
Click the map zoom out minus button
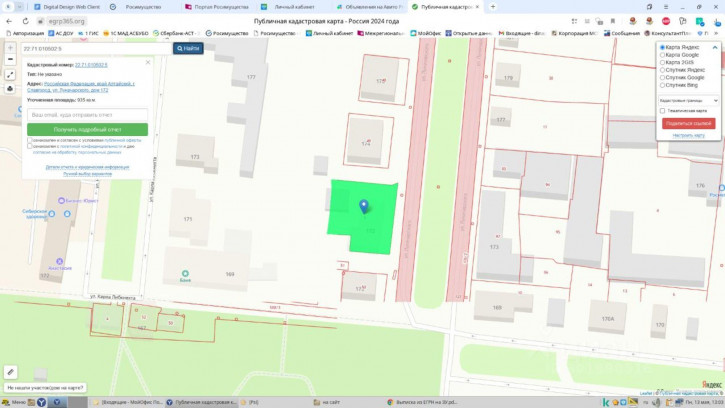pos(10,60)
